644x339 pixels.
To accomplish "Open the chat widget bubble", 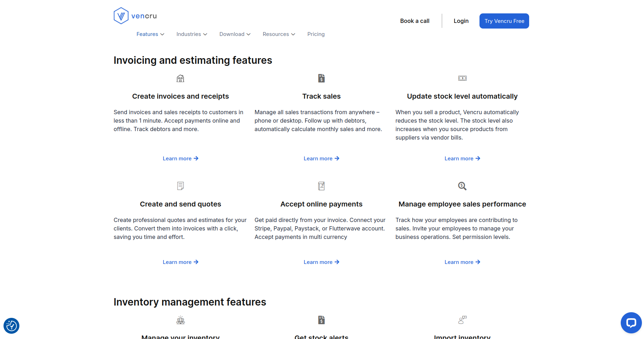I will (x=631, y=323).
